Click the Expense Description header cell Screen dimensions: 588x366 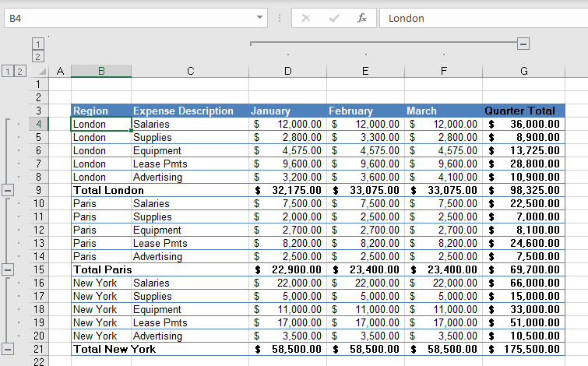[x=189, y=111]
